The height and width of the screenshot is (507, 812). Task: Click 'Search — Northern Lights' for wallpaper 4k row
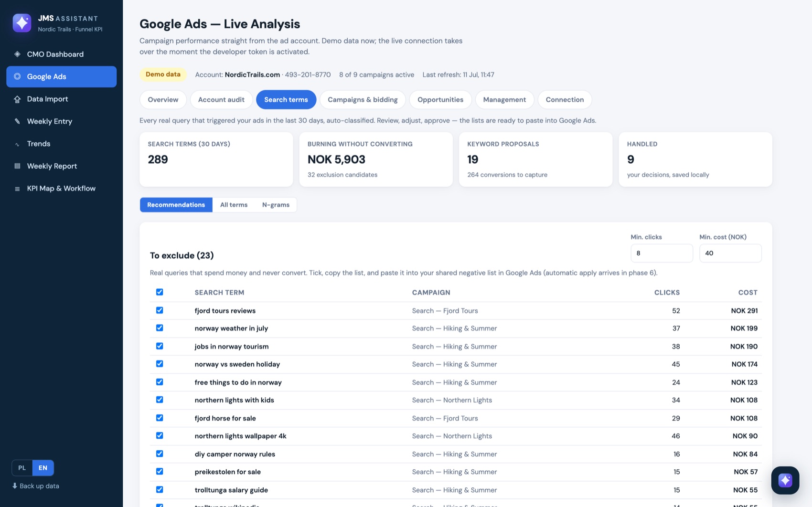click(x=452, y=436)
